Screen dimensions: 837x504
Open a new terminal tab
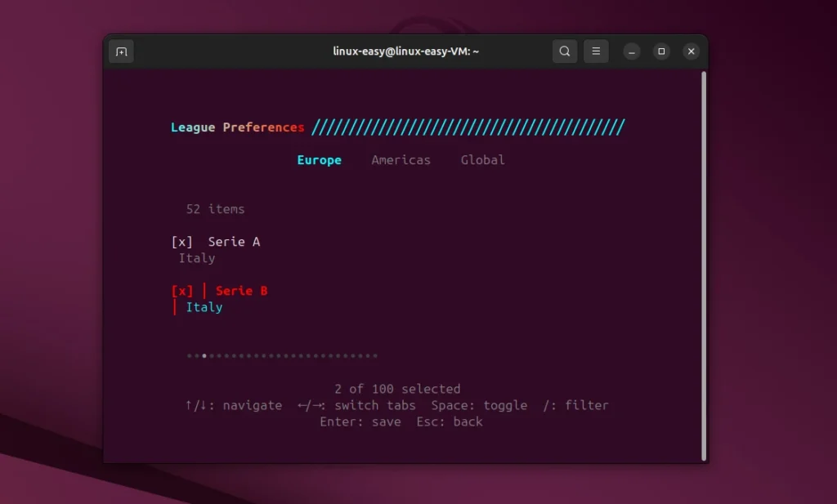(x=121, y=51)
